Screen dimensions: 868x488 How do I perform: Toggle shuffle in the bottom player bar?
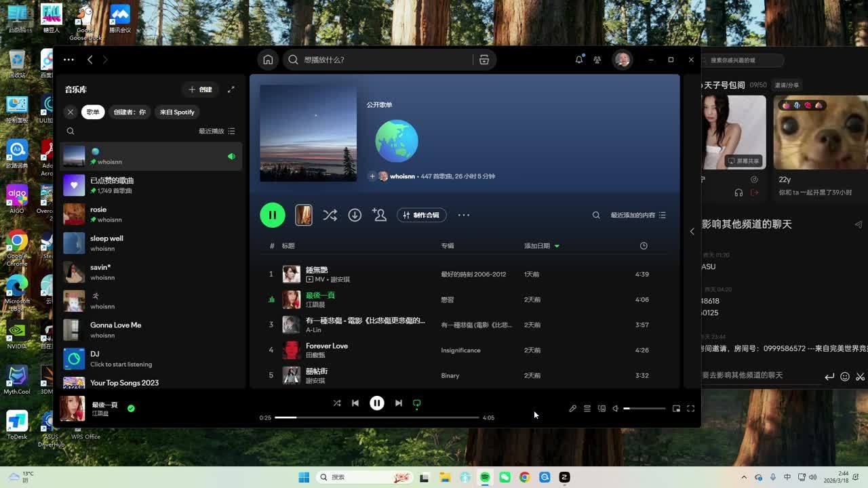(337, 403)
